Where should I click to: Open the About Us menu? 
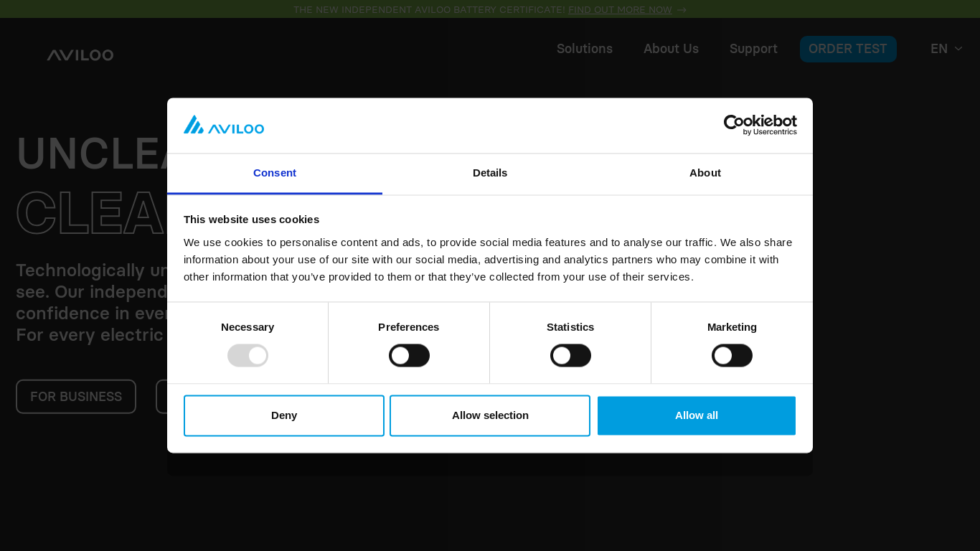tap(671, 49)
